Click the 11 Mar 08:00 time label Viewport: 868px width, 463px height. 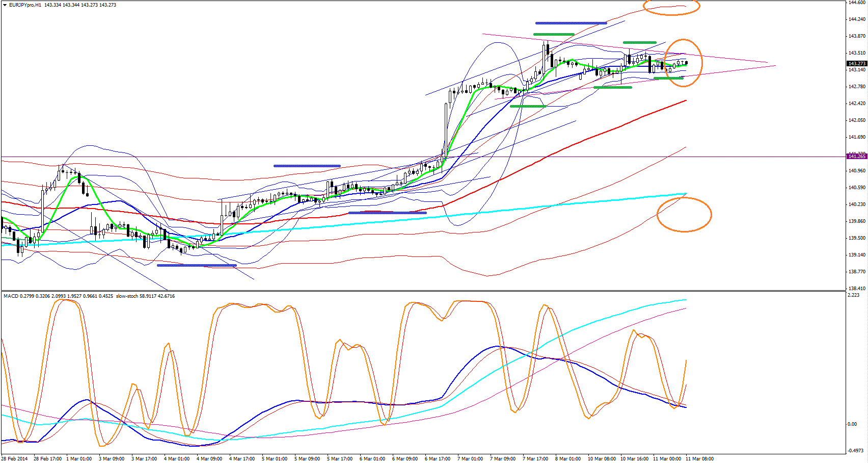(x=700, y=458)
